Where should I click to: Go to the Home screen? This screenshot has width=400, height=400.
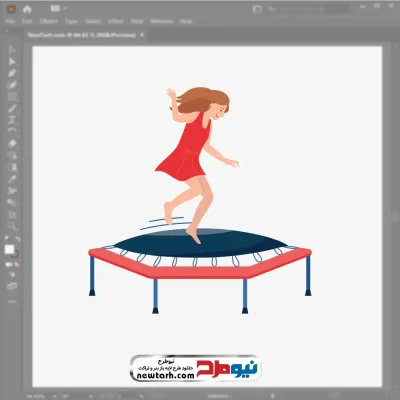(x=27, y=9)
